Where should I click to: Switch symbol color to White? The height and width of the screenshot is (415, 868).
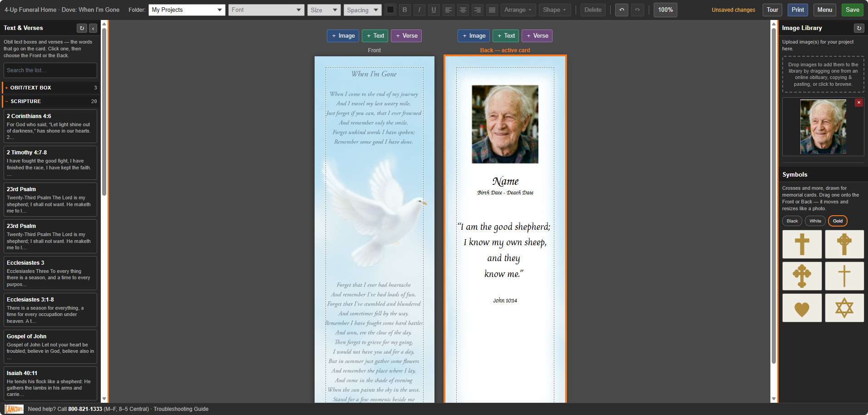coord(815,221)
